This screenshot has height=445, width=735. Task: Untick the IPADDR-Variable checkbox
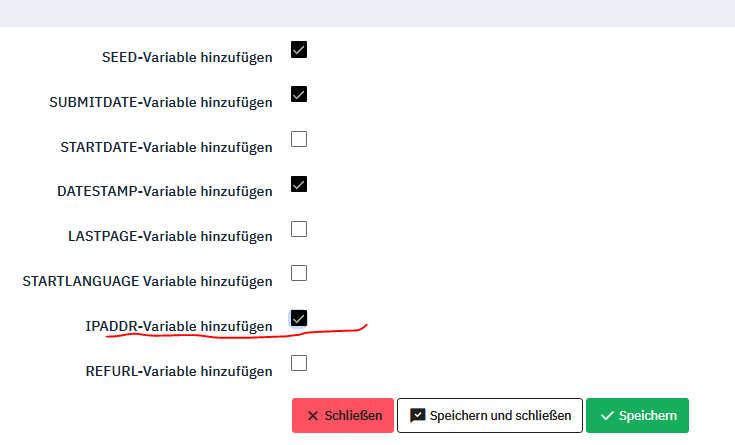pyautogui.click(x=299, y=318)
